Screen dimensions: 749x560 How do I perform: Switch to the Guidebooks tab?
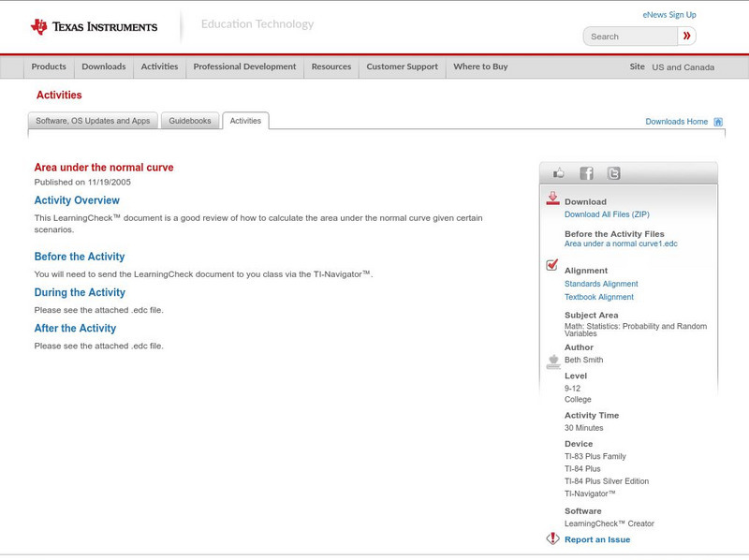[190, 121]
